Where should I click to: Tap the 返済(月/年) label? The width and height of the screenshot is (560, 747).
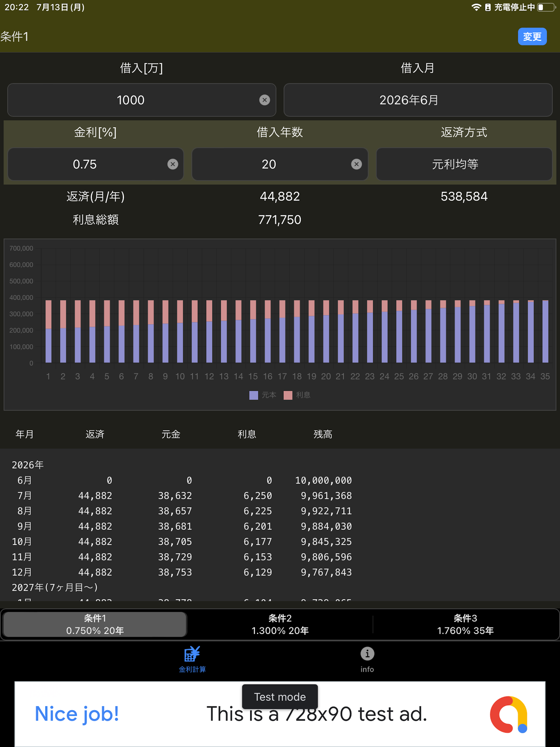(x=96, y=197)
